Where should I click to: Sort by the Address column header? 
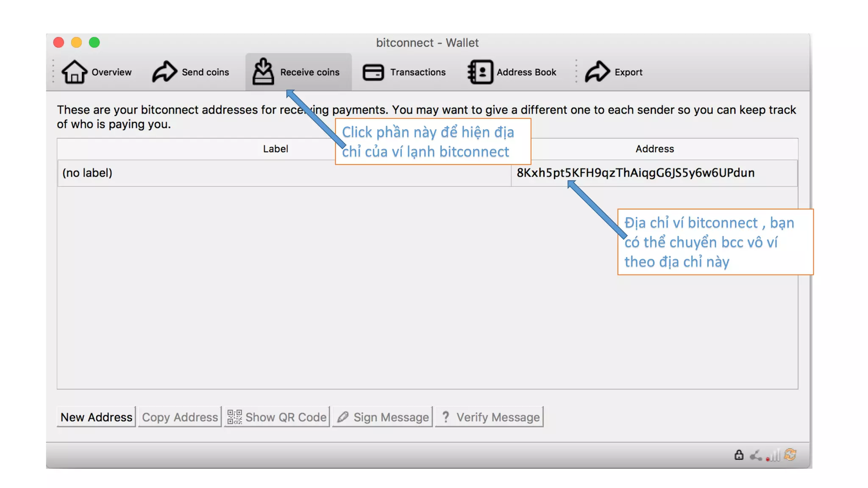pyautogui.click(x=654, y=149)
